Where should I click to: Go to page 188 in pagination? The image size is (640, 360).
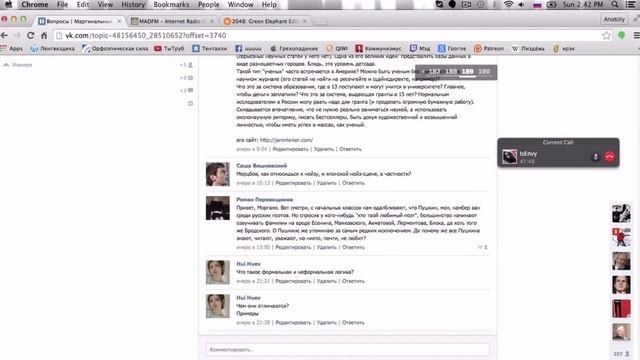tap(451, 71)
